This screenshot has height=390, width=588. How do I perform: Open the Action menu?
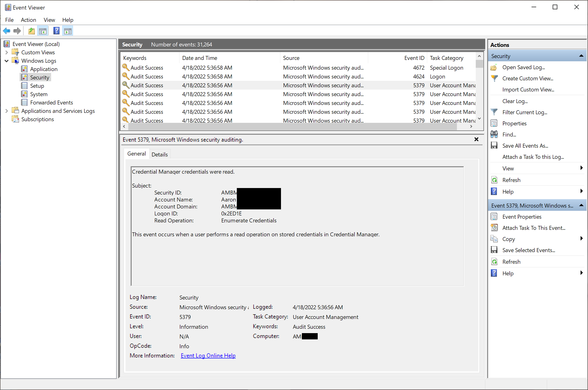pyautogui.click(x=28, y=20)
